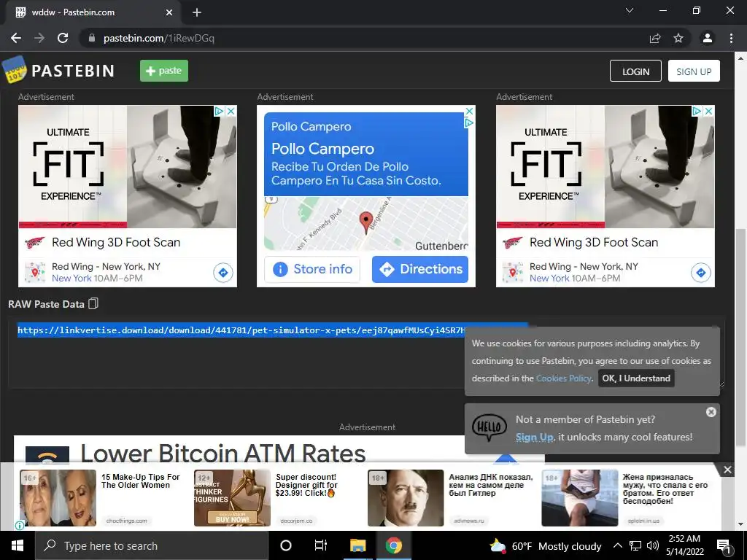The image size is (747, 560).
Task: Open the Cookies Policy link
Action: (564, 378)
